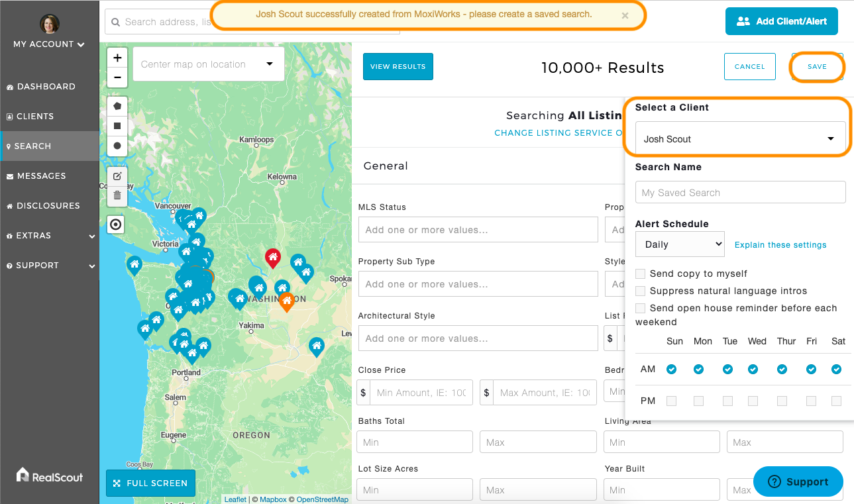854x504 pixels.
Task: Open the Select a Client dropdown
Action: (x=740, y=139)
